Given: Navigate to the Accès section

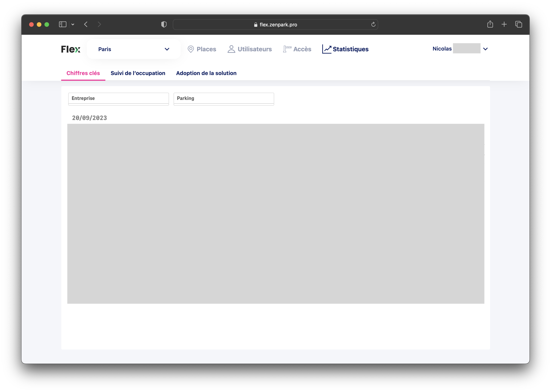Looking at the screenshot, I should (297, 49).
